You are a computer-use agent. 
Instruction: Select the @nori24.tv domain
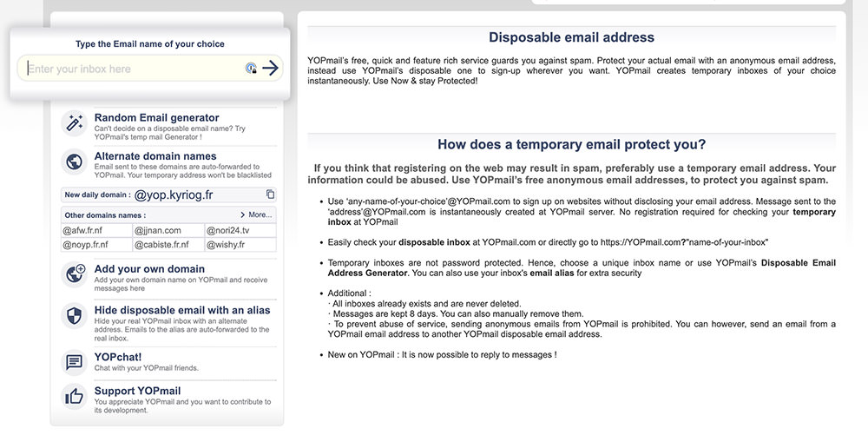240,230
